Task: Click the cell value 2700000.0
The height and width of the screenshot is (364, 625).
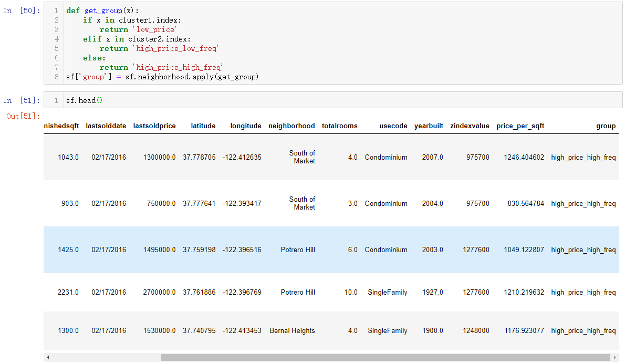Action: 159,292
